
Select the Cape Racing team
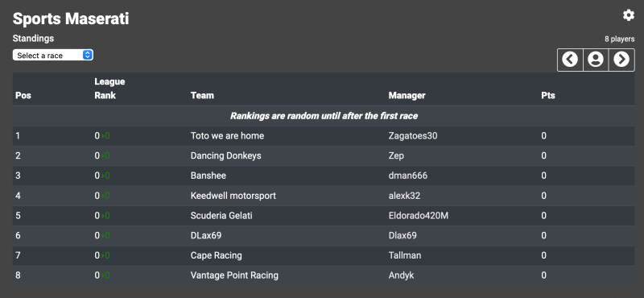[216, 255]
